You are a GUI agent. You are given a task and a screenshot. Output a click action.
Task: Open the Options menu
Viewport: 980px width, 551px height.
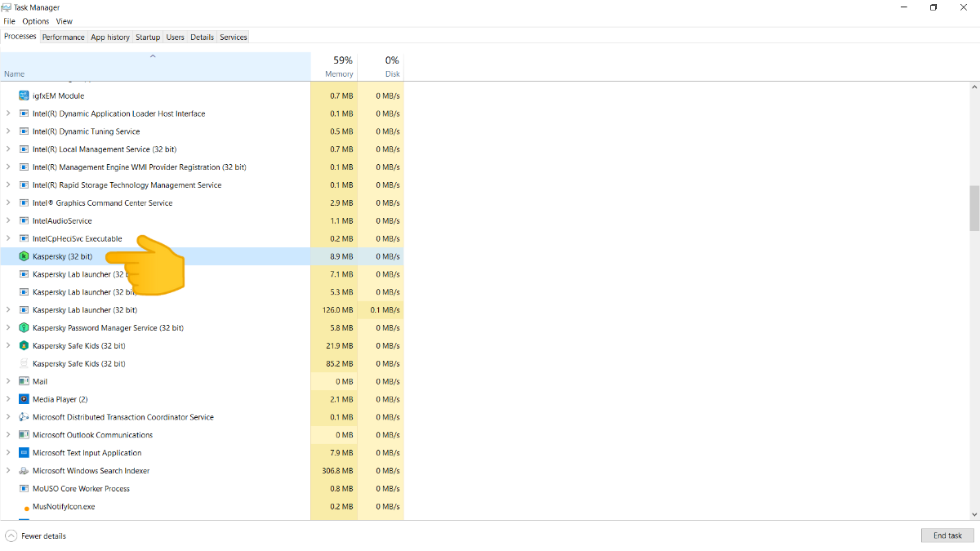click(35, 21)
